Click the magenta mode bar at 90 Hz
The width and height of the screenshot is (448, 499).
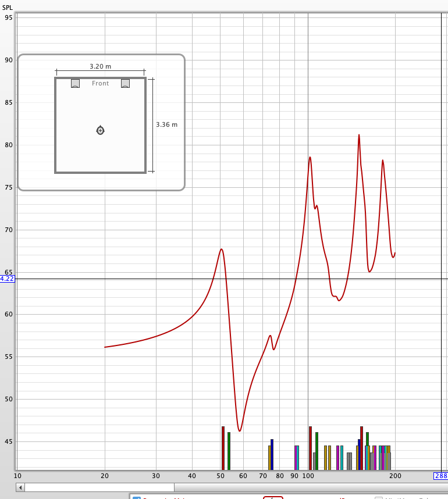pyautogui.click(x=296, y=458)
